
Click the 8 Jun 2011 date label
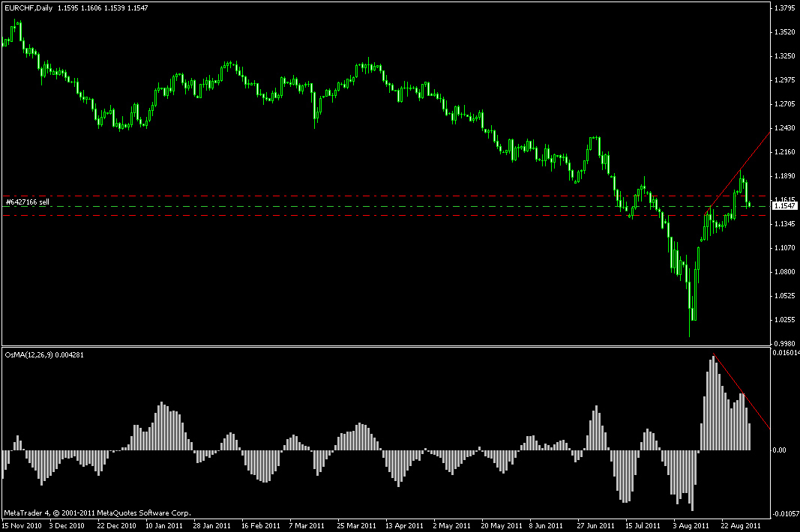(546, 525)
